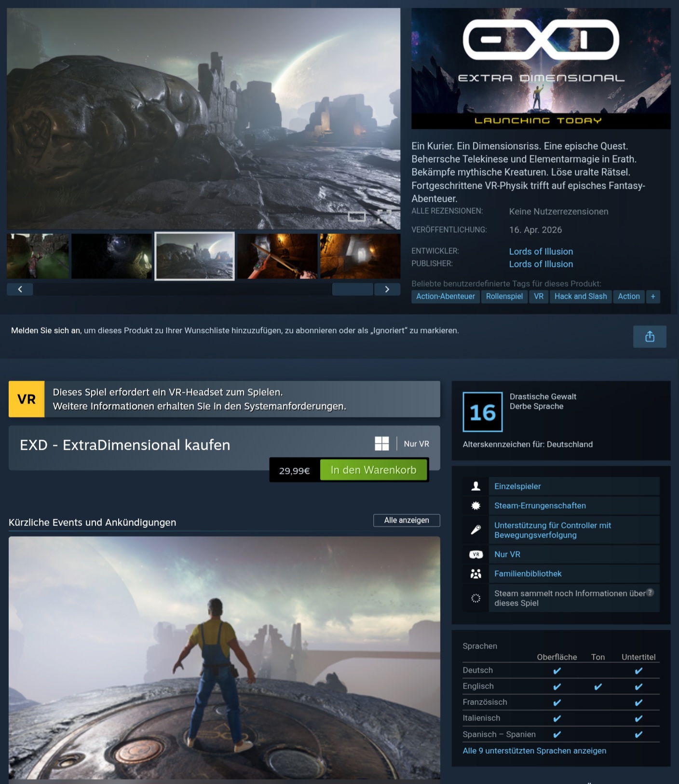Click the Derbe Sprache rating descriptor
The height and width of the screenshot is (784, 679).
[x=536, y=406]
